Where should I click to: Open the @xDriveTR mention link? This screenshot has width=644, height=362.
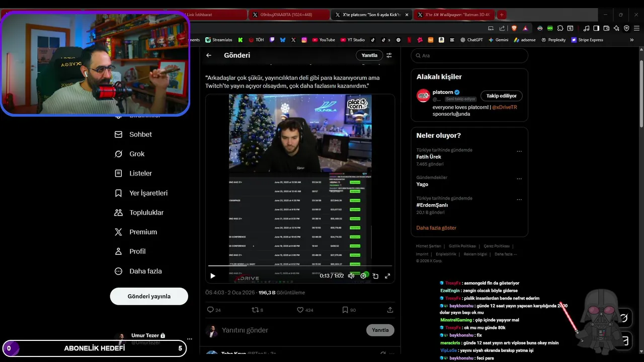click(x=505, y=107)
